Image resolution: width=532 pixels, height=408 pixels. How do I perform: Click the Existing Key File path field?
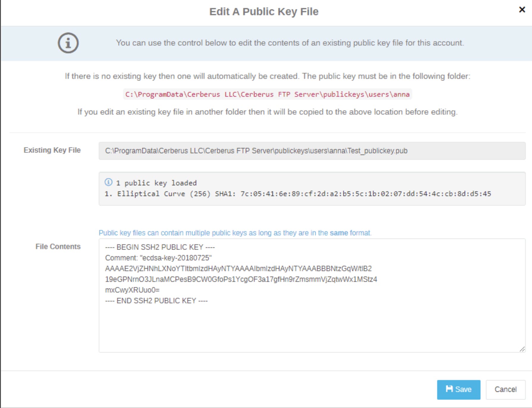(312, 151)
